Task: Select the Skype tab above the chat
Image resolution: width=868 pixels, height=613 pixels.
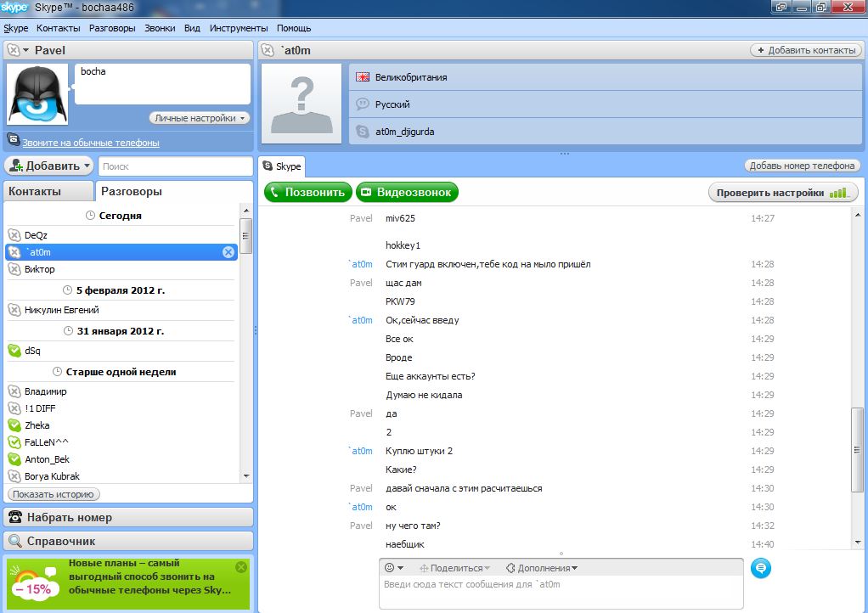Action: click(x=282, y=166)
